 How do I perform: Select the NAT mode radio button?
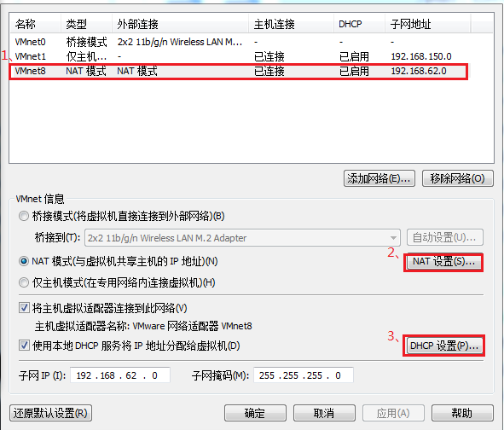click(24, 261)
